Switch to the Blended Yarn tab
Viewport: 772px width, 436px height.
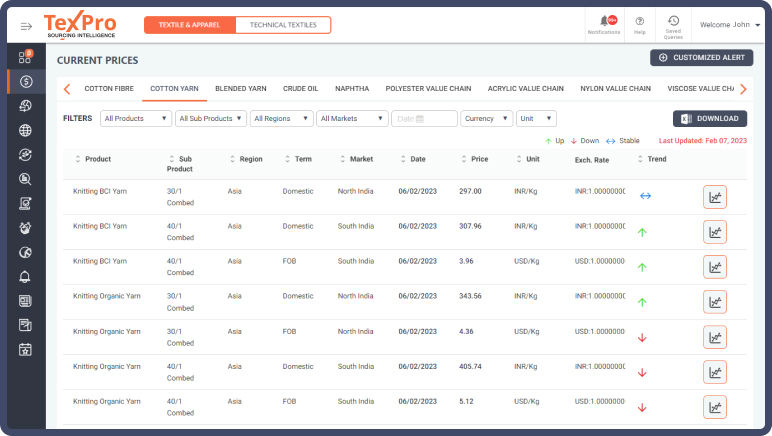tap(240, 88)
